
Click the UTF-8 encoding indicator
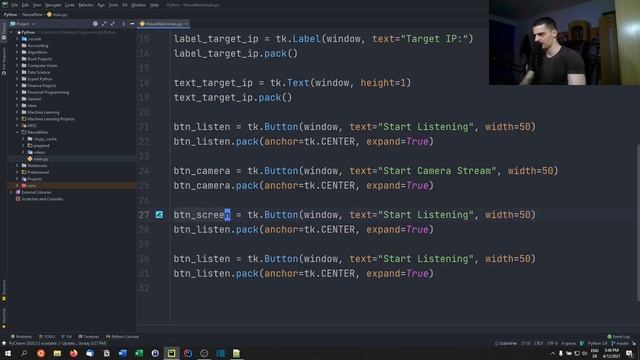pyautogui.click(x=552, y=343)
